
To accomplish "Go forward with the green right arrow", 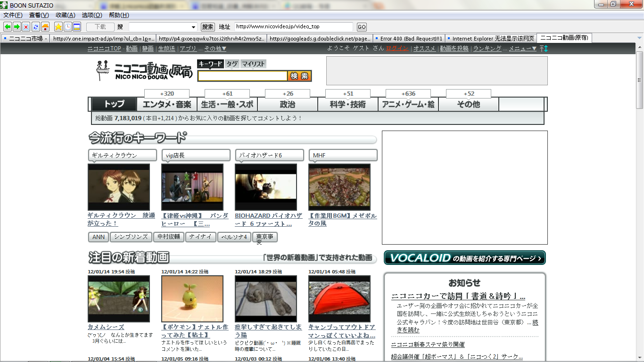I will tap(17, 27).
